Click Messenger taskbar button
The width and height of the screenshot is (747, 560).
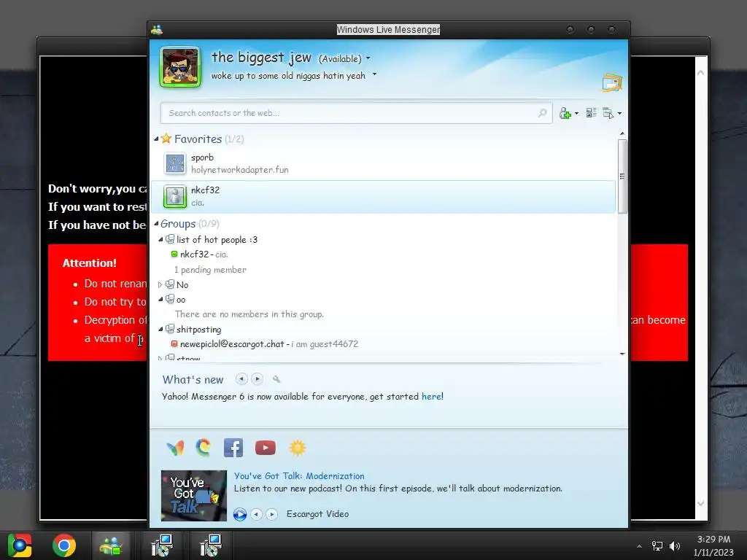pos(111,545)
